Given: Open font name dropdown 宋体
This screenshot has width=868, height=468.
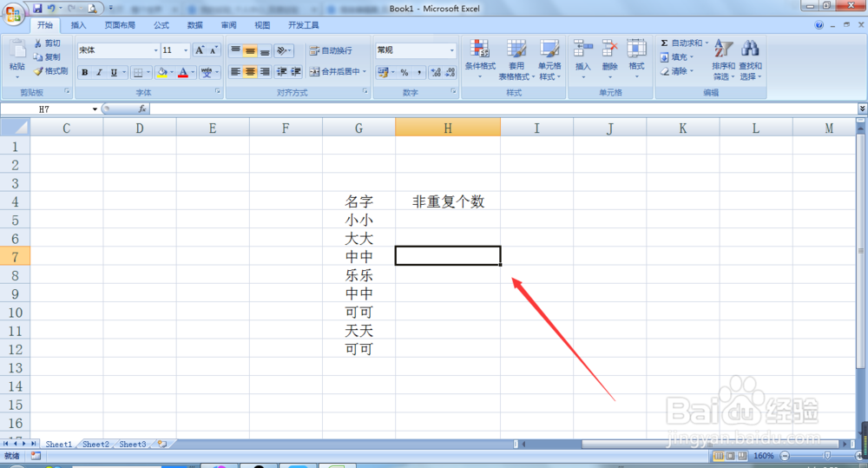Looking at the screenshot, I should coord(155,50).
